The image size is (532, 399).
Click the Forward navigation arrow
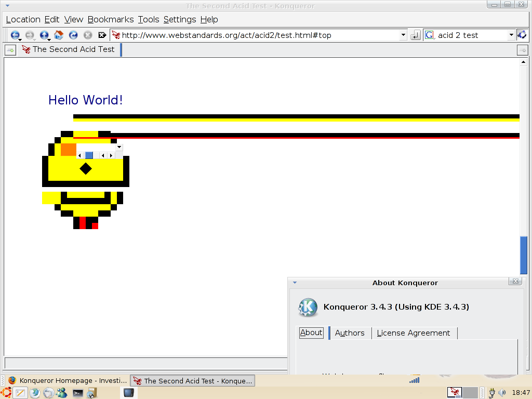[30, 35]
